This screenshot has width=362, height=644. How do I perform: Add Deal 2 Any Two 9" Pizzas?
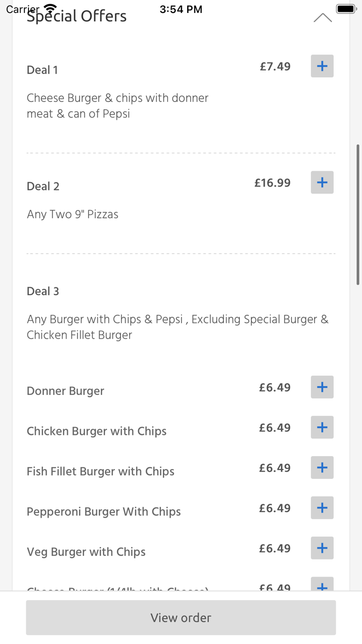coord(322,182)
